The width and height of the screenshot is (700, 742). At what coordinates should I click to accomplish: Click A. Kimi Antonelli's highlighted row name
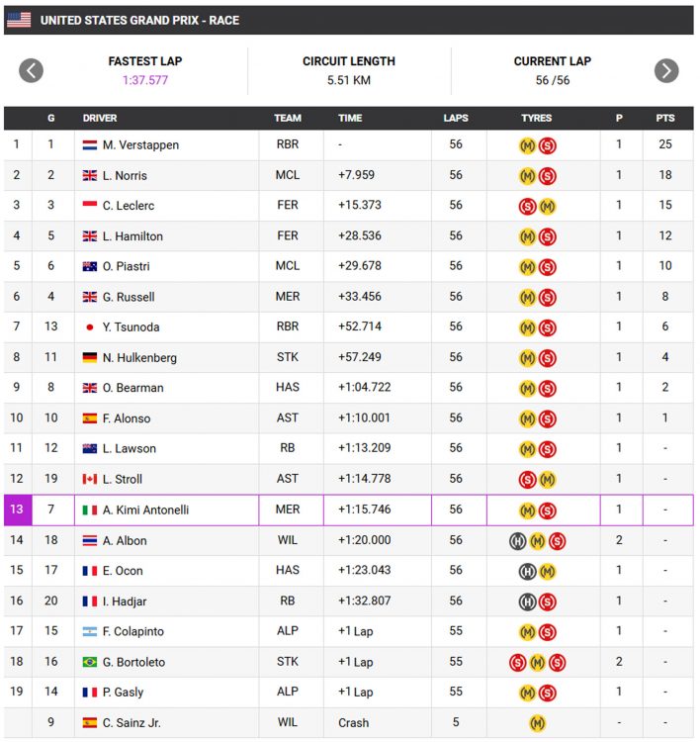pyautogui.click(x=145, y=510)
